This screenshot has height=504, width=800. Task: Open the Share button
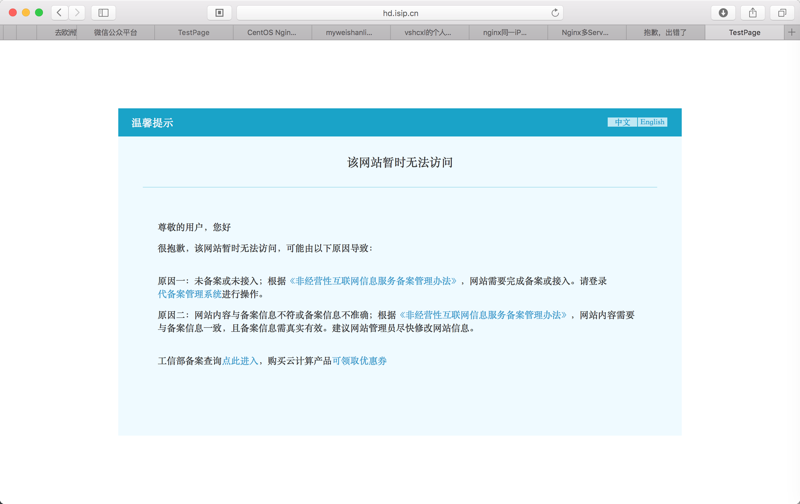tap(753, 13)
